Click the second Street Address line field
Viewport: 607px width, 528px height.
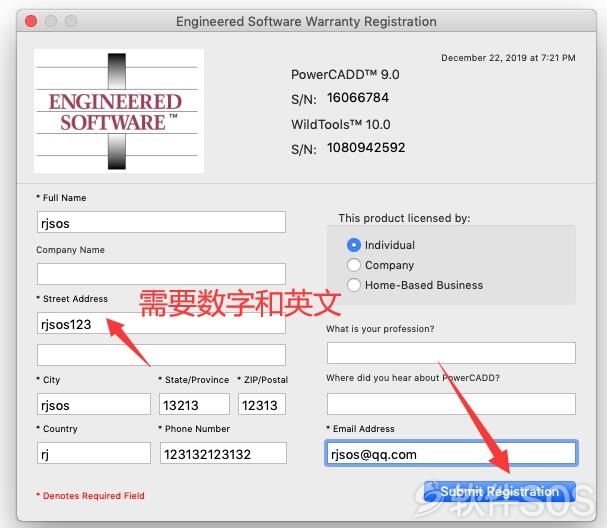(161, 355)
